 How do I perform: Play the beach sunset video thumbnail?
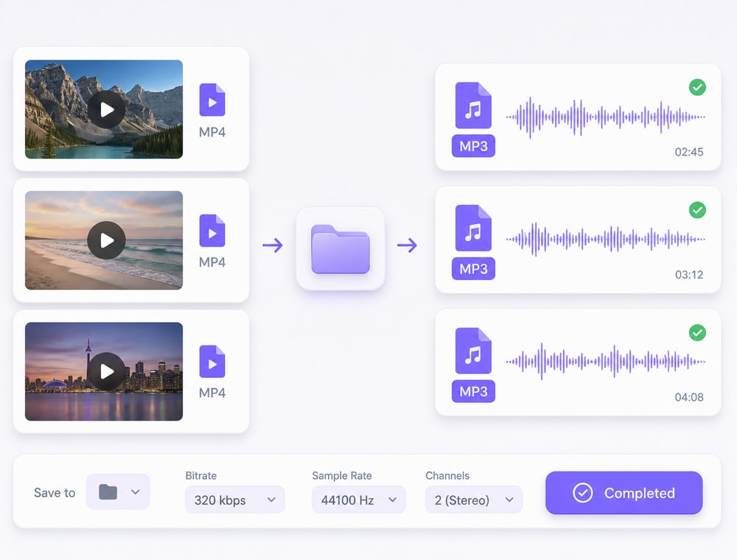click(107, 240)
